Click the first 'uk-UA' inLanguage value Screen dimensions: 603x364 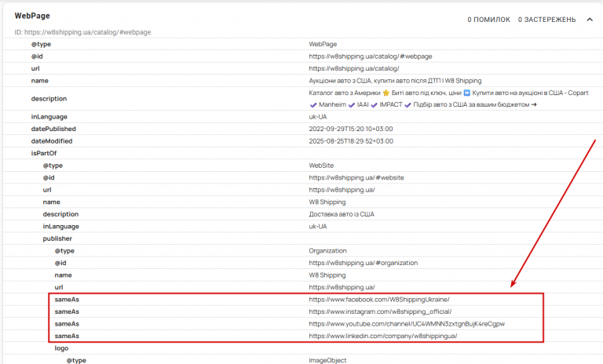(x=318, y=117)
